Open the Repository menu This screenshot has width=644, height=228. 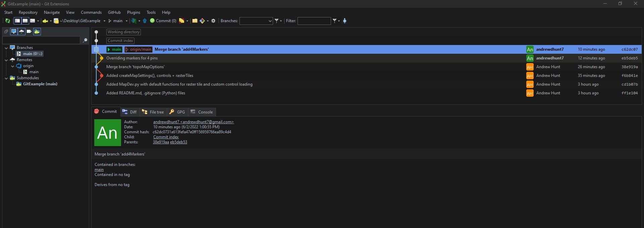point(28,12)
